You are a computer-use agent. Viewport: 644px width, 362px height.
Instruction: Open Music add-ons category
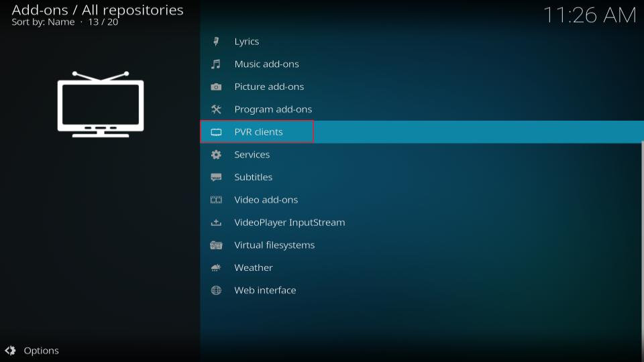click(x=421, y=64)
